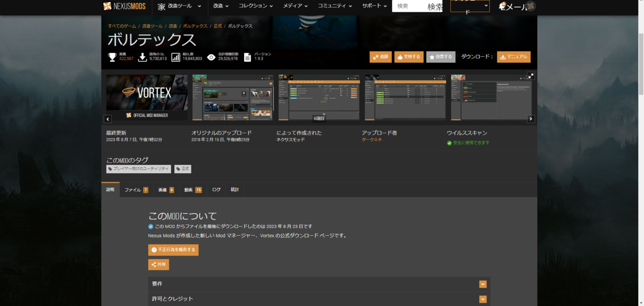Switch to the 画像 tab

[x=166, y=190]
